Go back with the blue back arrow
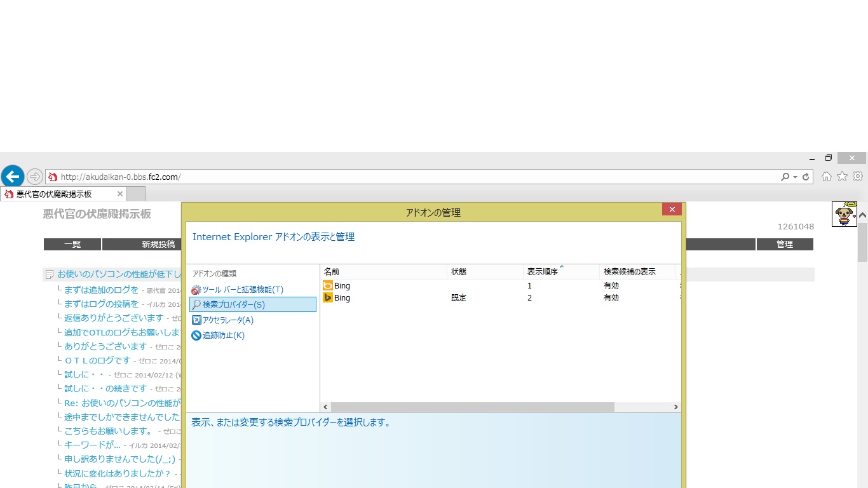The image size is (868, 488). 13,177
